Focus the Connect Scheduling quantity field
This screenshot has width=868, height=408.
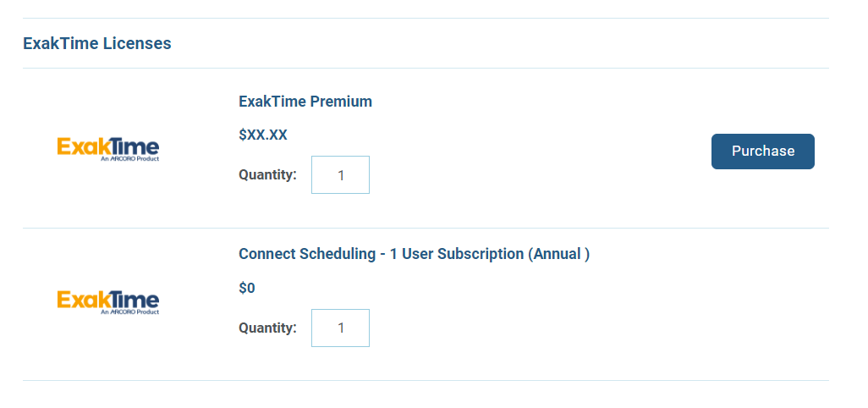340,328
